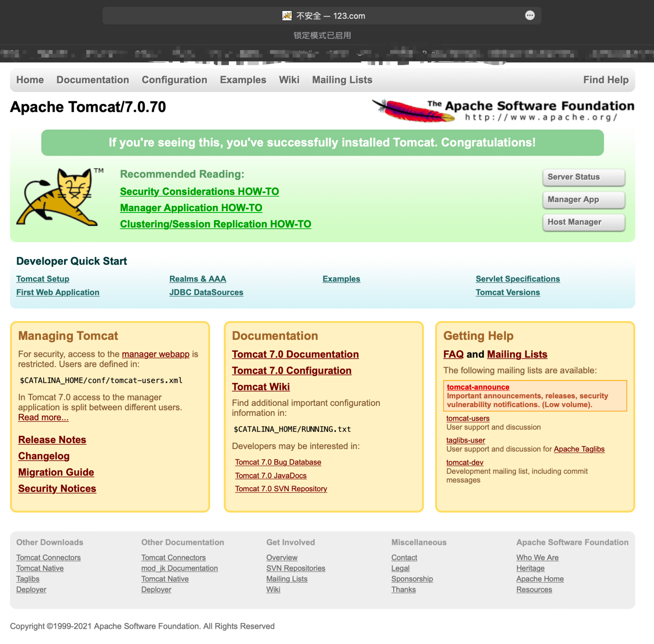
Task: Click the site favicon in address bar
Action: pyautogui.click(x=286, y=16)
